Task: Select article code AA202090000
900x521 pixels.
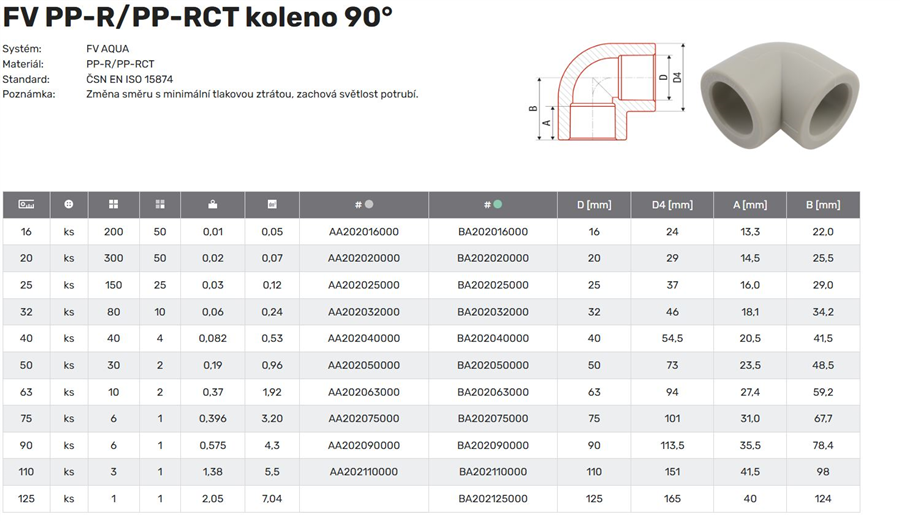Action: pos(364,445)
